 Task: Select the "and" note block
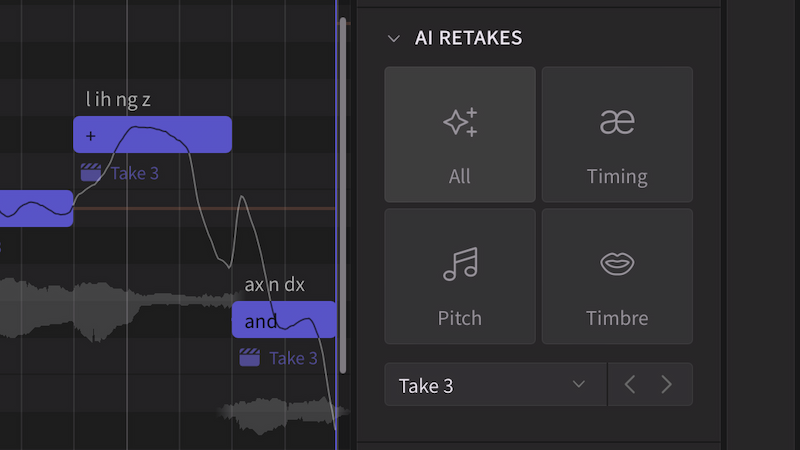coord(283,321)
